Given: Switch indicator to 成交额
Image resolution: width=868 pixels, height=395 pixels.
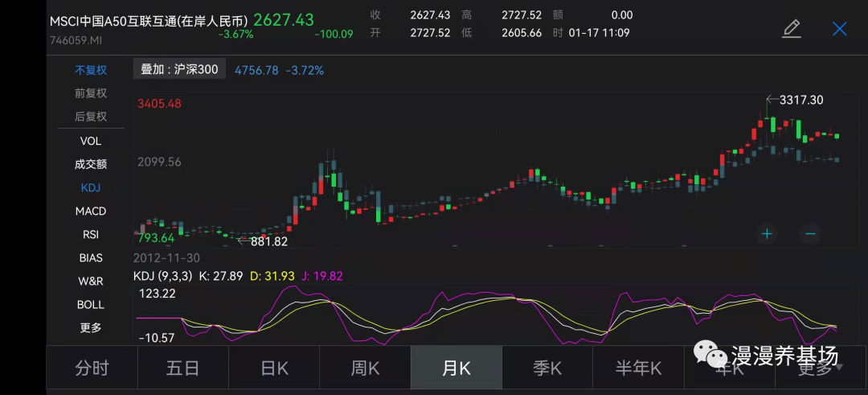Looking at the screenshot, I should 91,165.
